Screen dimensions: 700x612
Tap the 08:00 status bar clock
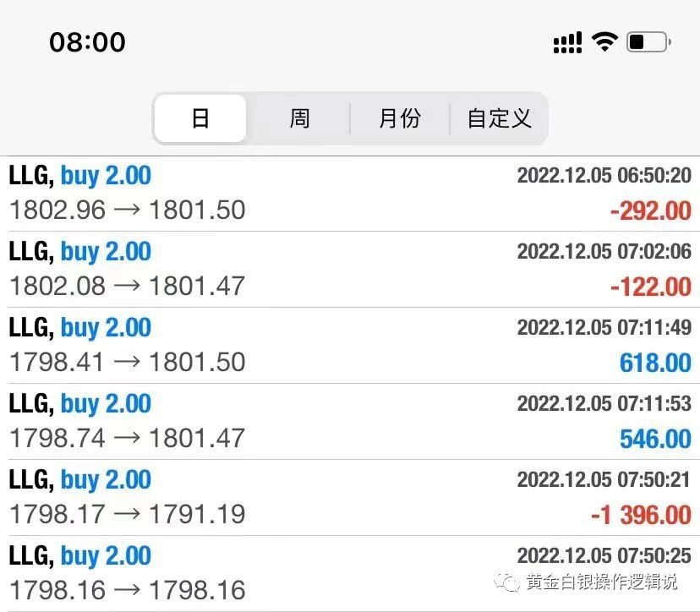(x=87, y=42)
